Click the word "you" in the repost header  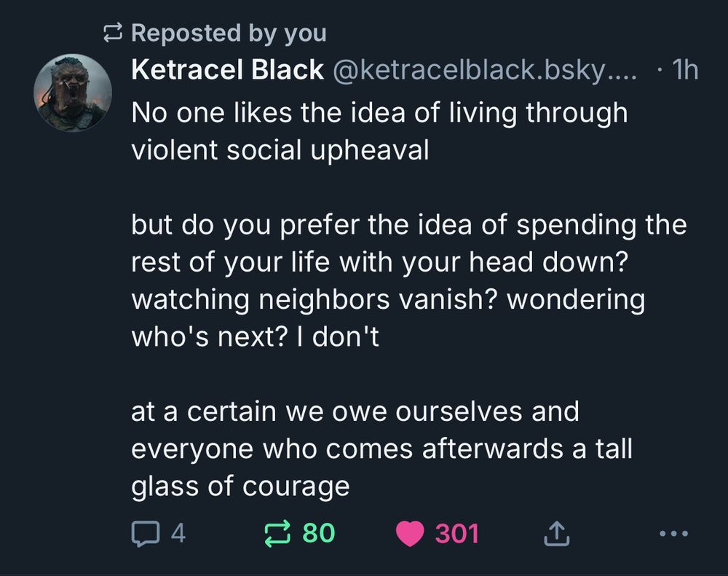pos(305,33)
